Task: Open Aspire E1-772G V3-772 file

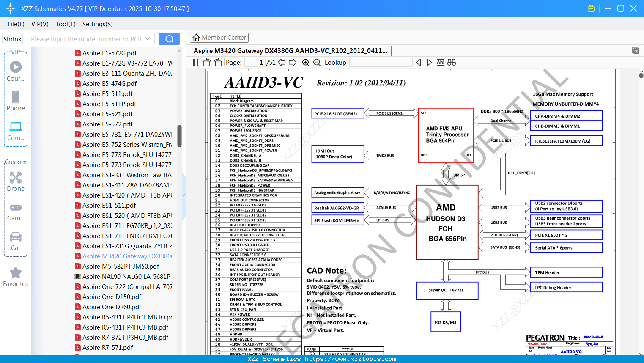Action: click(x=127, y=63)
